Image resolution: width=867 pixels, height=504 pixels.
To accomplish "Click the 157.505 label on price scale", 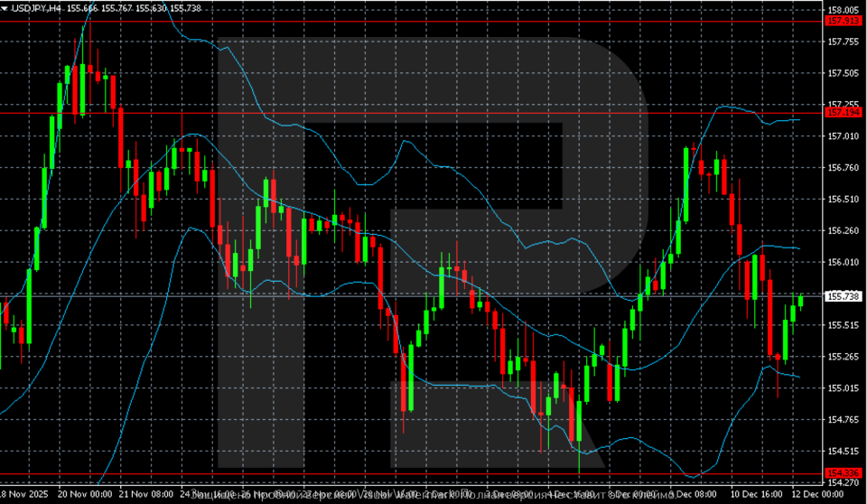I will pos(843,73).
